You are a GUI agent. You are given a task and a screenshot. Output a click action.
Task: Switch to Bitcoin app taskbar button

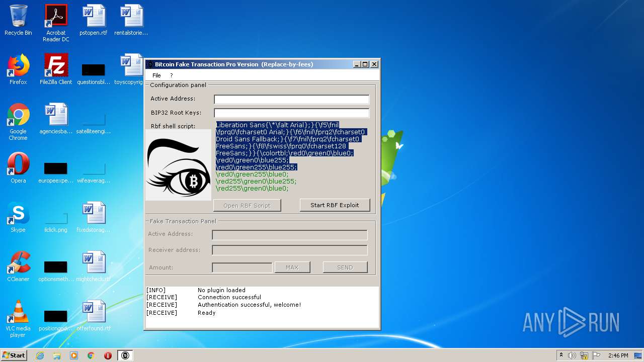pyautogui.click(x=126, y=355)
